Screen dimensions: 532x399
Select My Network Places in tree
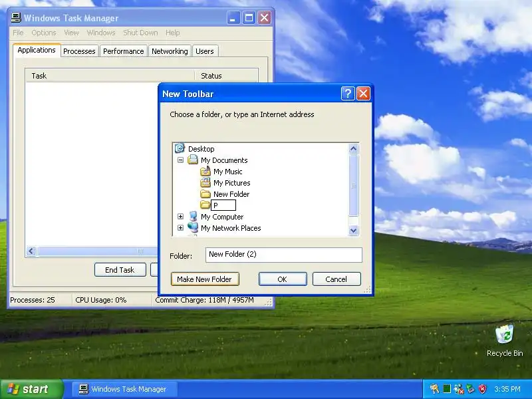231,228
